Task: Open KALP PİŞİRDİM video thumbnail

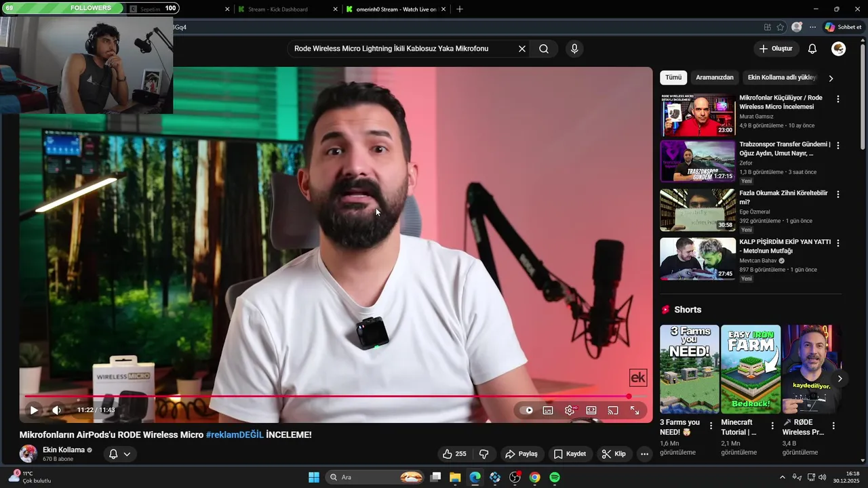Action: [x=698, y=258]
